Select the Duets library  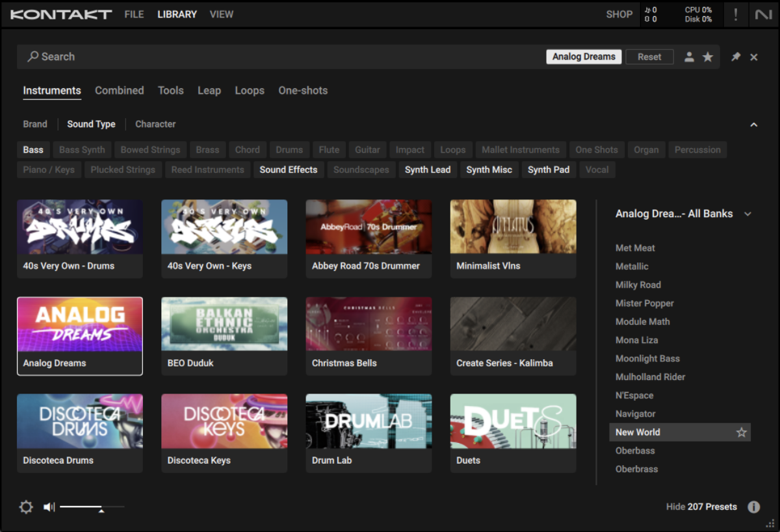pos(513,433)
